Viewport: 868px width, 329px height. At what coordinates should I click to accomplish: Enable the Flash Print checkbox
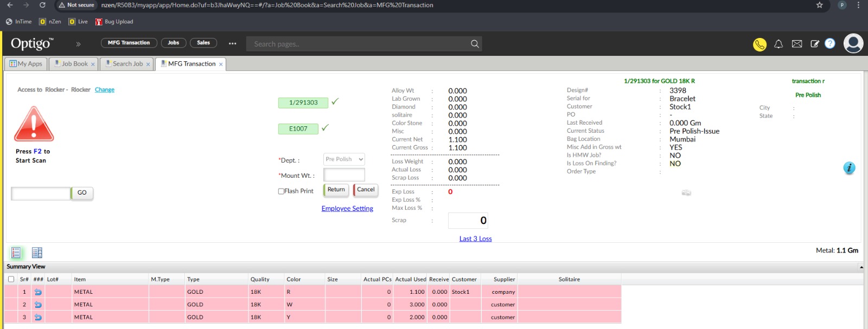tap(281, 191)
